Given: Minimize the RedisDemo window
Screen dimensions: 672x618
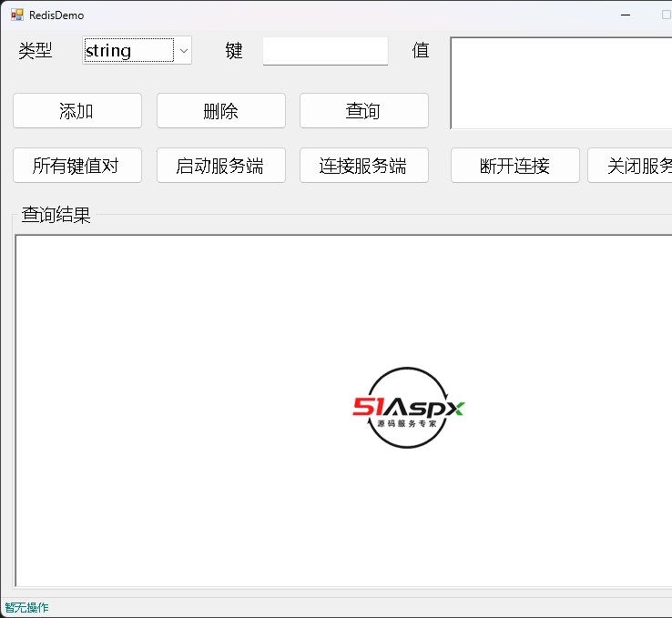Looking at the screenshot, I should pyautogui.click(x=626, y=15).
